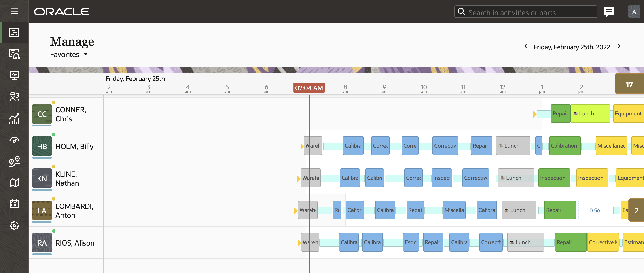The image size is (644, 273).
Task: Open the user avatar menu labeled A
Action: click(x=634, y=11)
